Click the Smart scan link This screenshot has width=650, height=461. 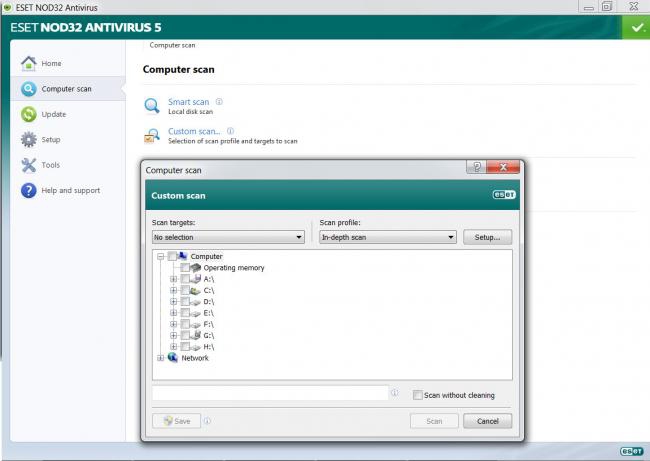189,102
